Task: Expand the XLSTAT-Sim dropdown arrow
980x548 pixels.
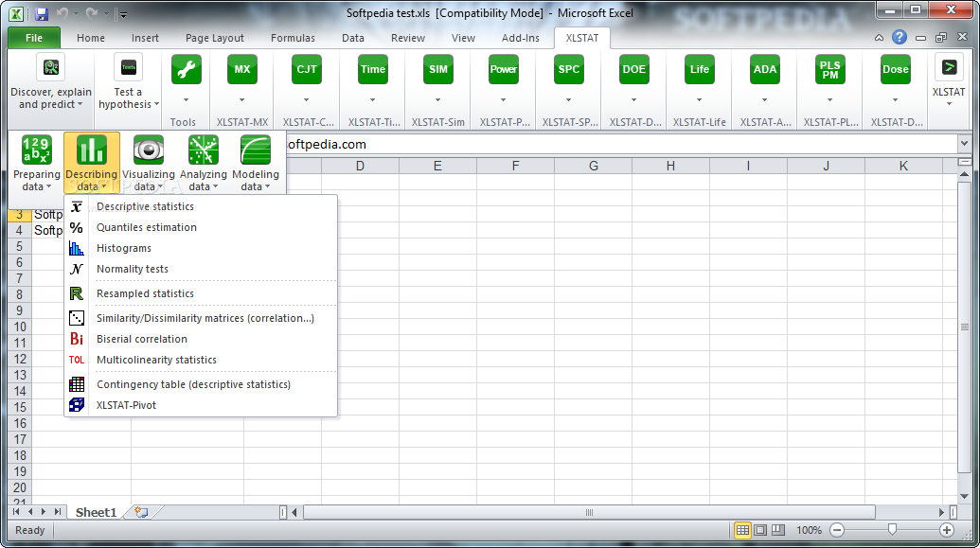Action: (438, 100)
